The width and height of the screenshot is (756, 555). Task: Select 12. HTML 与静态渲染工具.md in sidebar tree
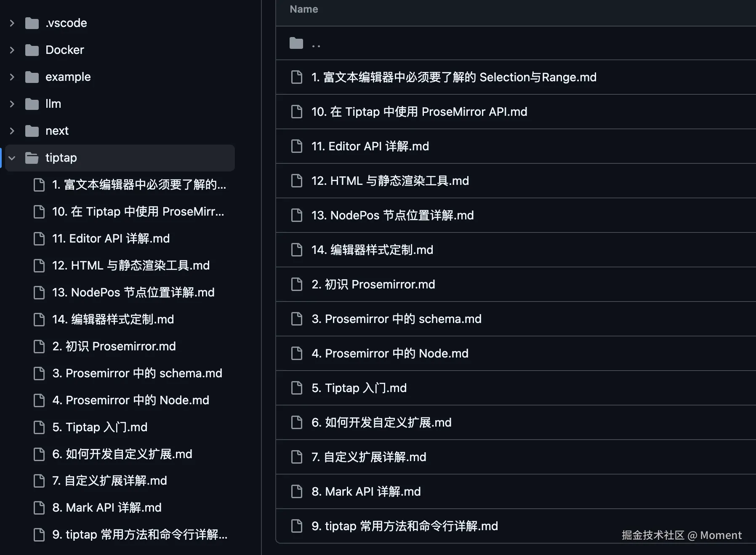point(130,266)
